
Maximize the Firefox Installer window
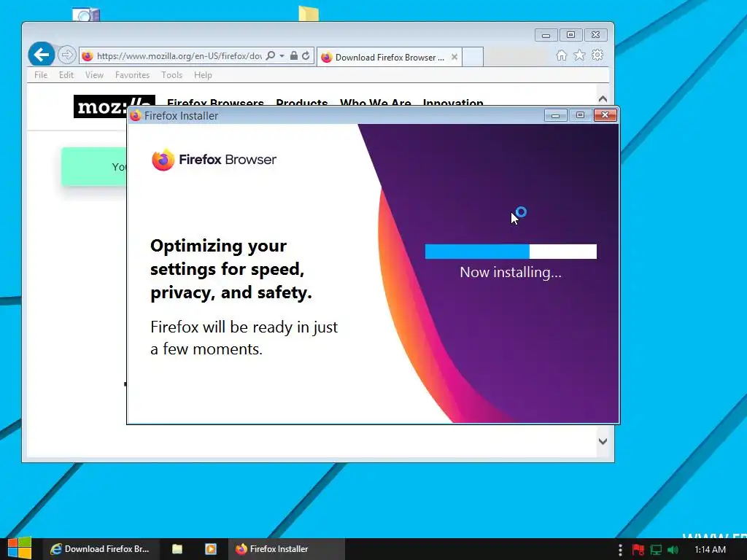pos(580,115)
